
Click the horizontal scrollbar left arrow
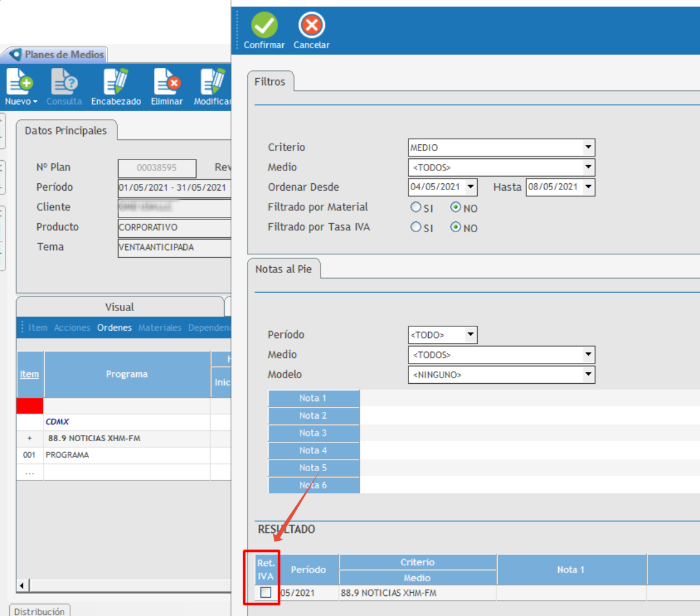[x=23, y=585]
